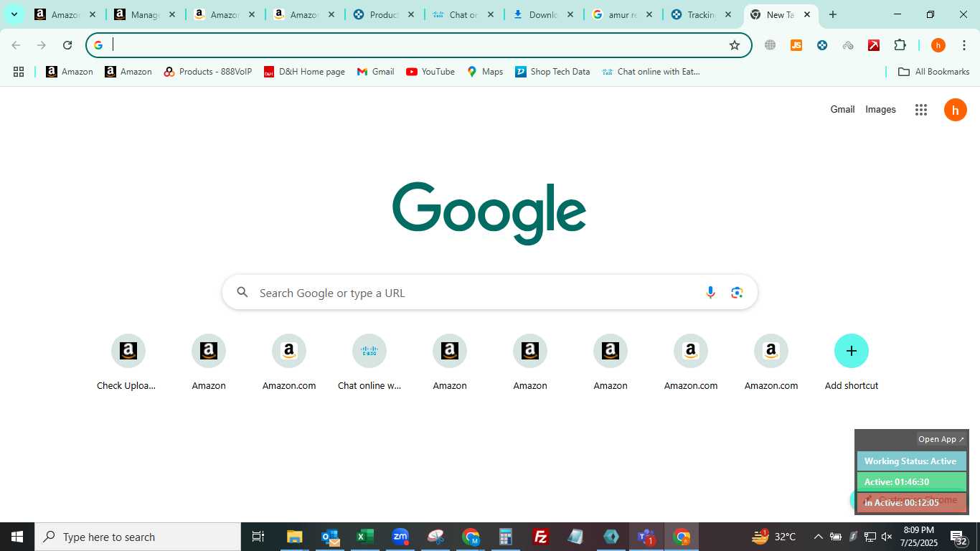The height and width of the screenshot is (551, 980).
Task: Open the Shop Tech Data bookmark
Action: click(552, 72)
